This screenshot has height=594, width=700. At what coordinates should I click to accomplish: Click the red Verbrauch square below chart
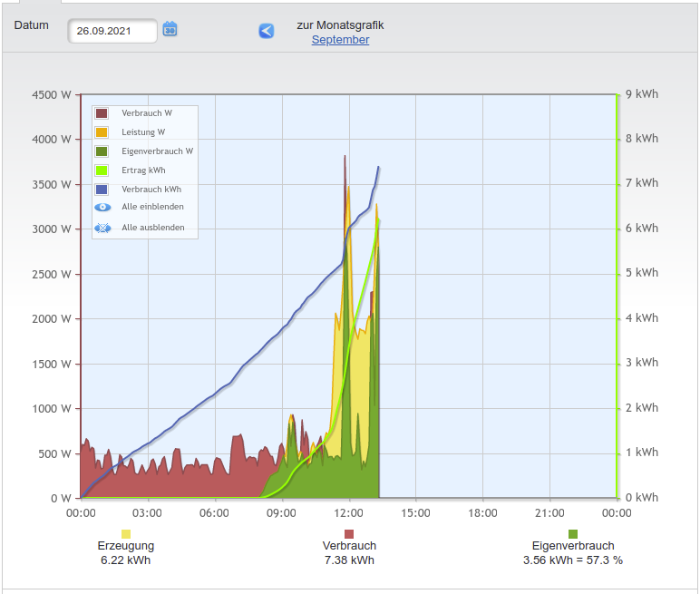tap(349, 534)
